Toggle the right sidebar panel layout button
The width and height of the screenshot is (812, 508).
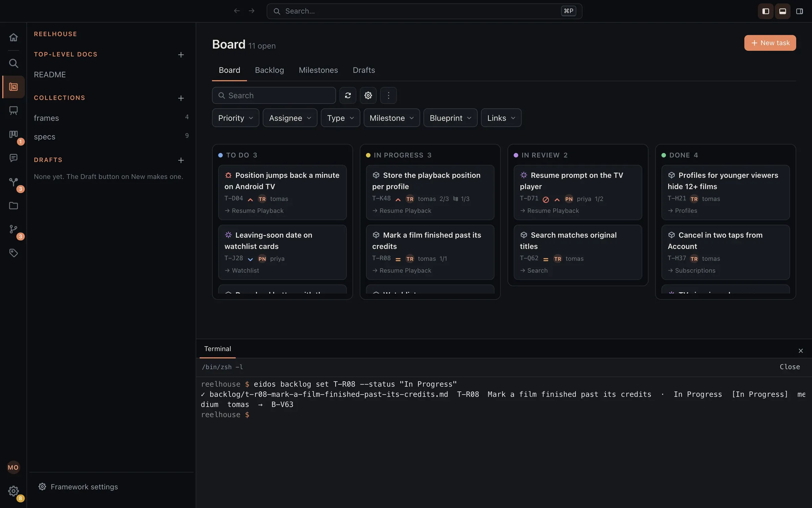tap(799, 11)
